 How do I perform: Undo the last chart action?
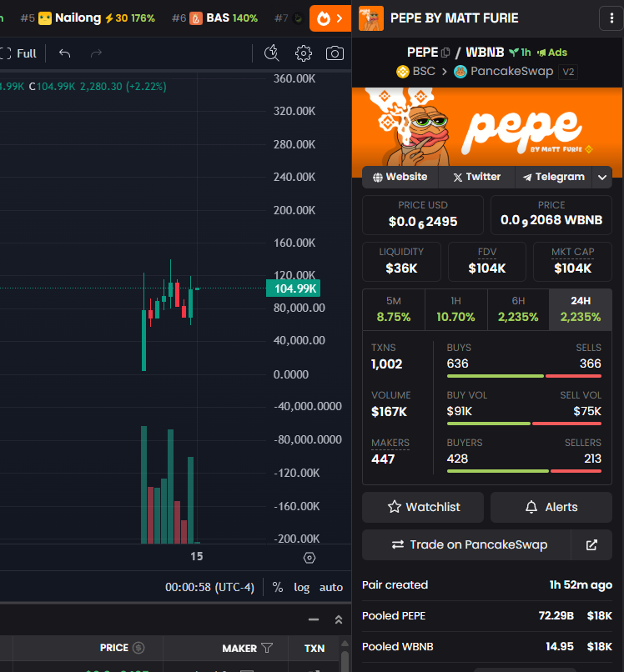point(65,53)
